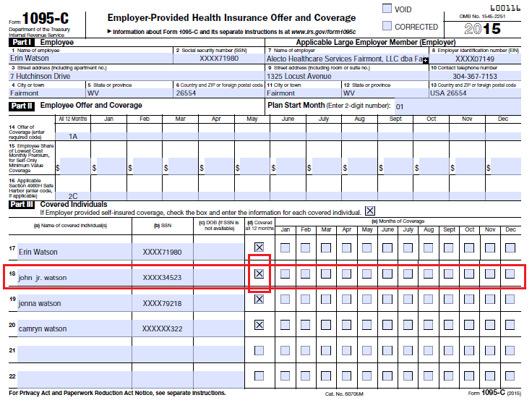Click the line 15 All 12 Months premium field

click(x=75, y=166)
